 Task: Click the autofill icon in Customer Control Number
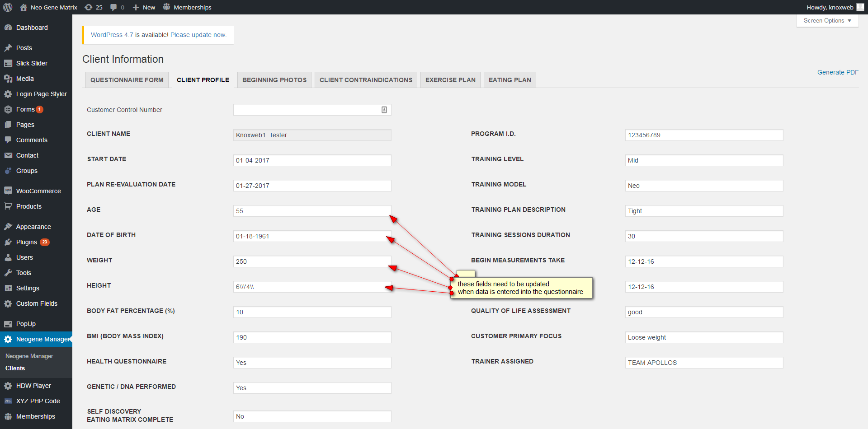pyautogui.click(x=384, y=110)
